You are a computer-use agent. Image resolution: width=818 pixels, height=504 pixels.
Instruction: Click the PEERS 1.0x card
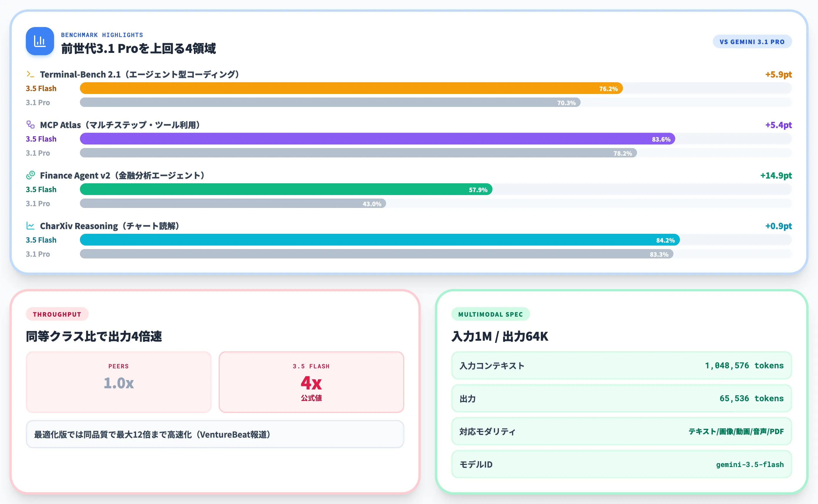coord(119,382)
